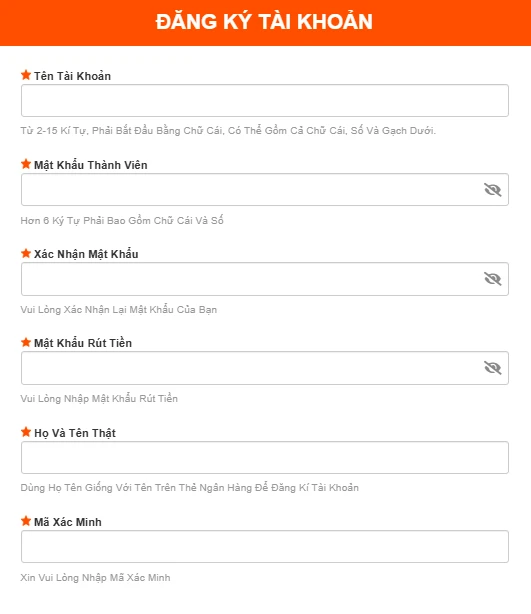Reveal the Mật Khẩu Rút Tiền password

pos(493,368)
